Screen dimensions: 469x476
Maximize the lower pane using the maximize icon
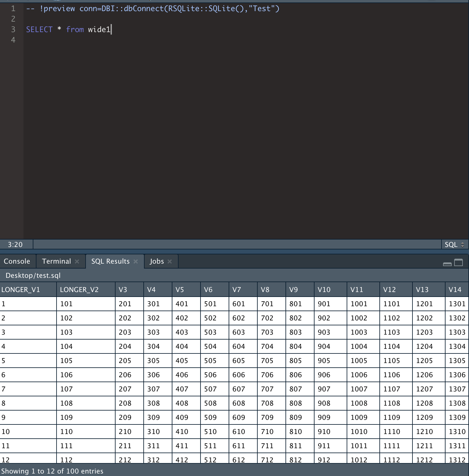tap(458, 263)
